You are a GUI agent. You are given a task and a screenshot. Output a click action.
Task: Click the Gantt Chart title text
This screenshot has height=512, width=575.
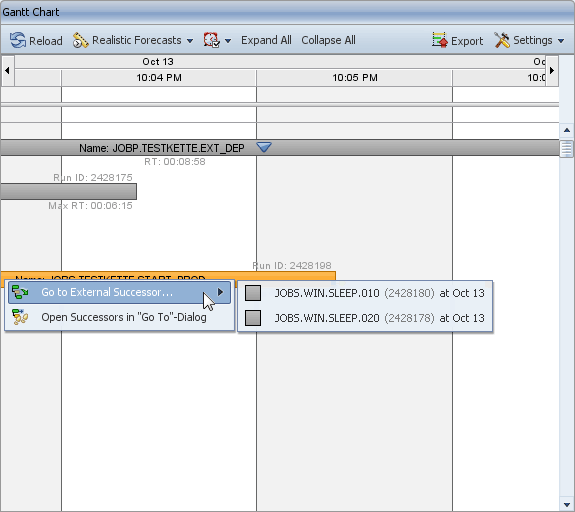point(31,12)
